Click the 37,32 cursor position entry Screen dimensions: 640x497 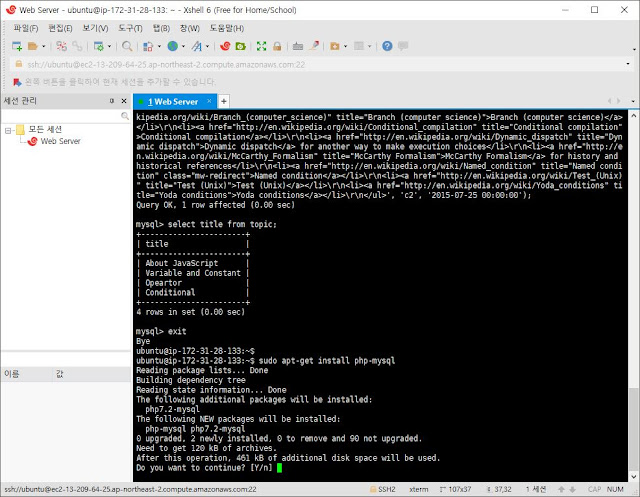[x=499, y=489]
